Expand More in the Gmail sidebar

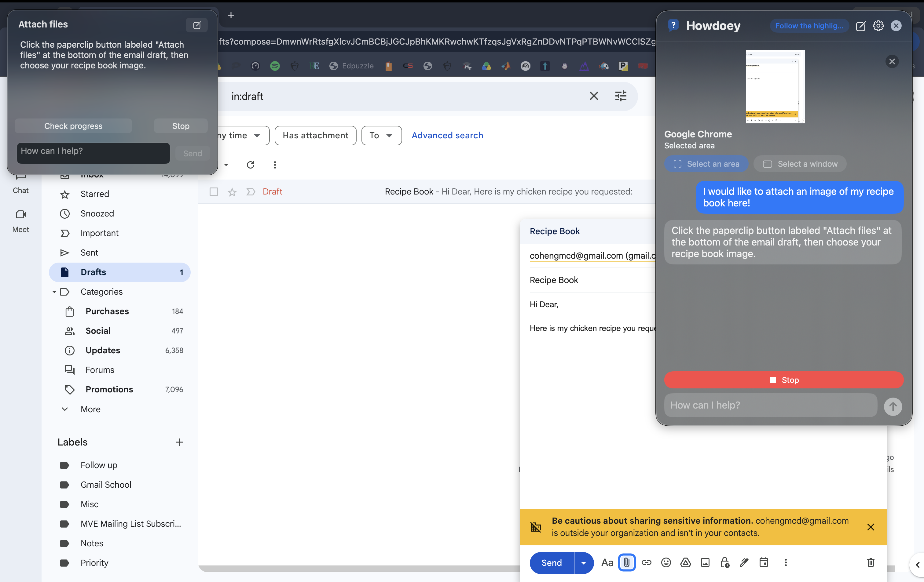coord(90,409)
